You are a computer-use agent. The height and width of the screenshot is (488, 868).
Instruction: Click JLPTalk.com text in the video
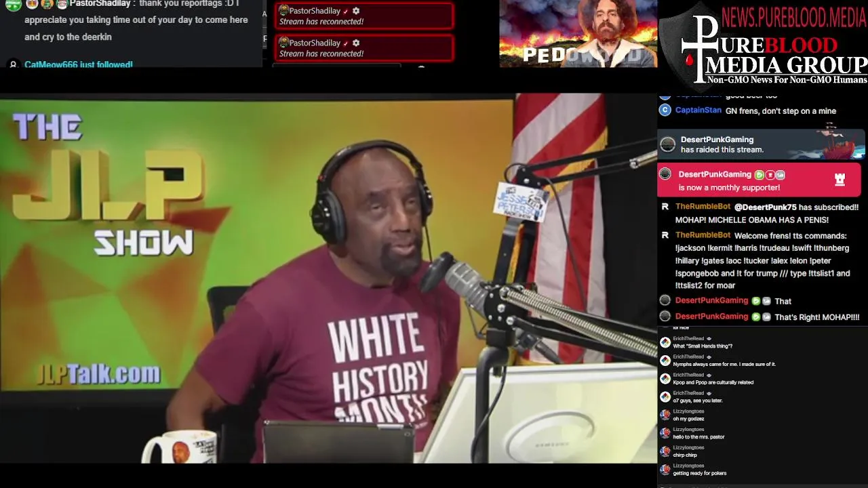click(99, 374)
